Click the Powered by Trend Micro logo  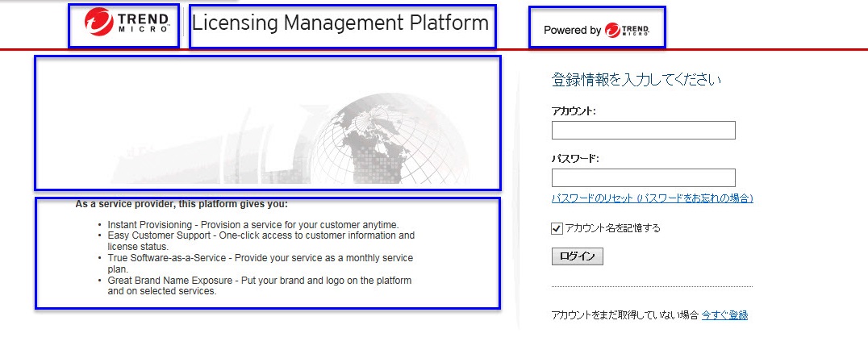(x=597, y=31)
